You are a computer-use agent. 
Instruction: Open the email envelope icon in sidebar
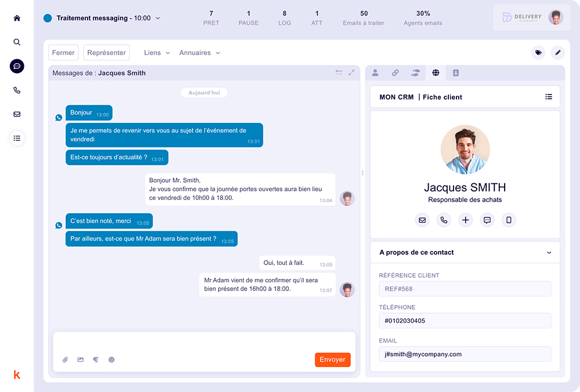[x=17, y=114]
